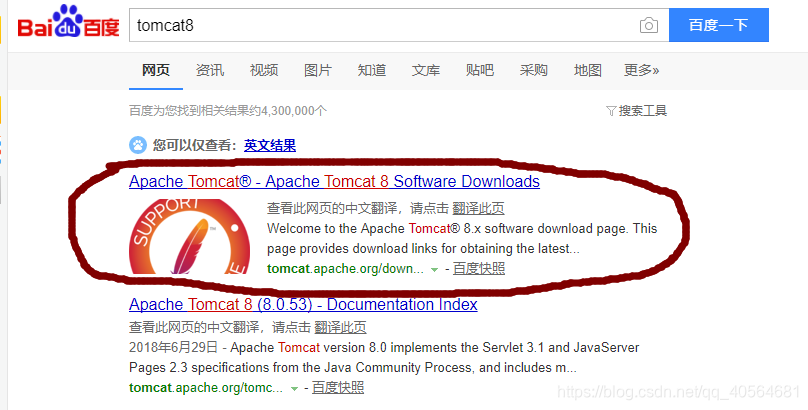
Task: Expand arrow next to tomcat.apache.org/down...
Action: click(x=434, y=269)
